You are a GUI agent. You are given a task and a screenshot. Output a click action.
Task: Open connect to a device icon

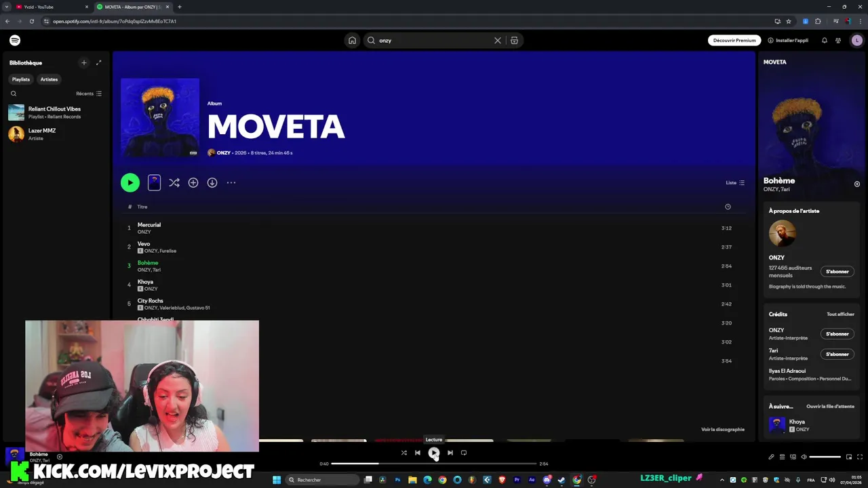pyautogui.click(x=793, y=457)
